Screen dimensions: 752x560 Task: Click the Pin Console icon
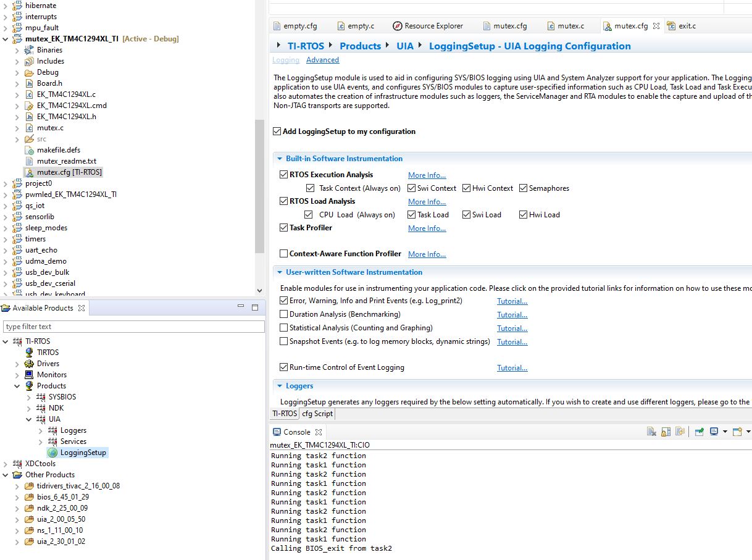700,432
